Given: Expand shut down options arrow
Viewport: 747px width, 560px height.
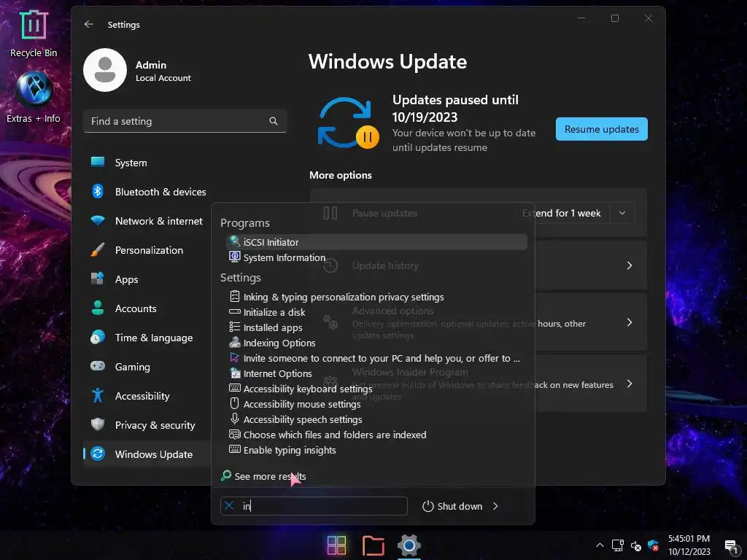Looking at the screenshot, I should [495, 506].
